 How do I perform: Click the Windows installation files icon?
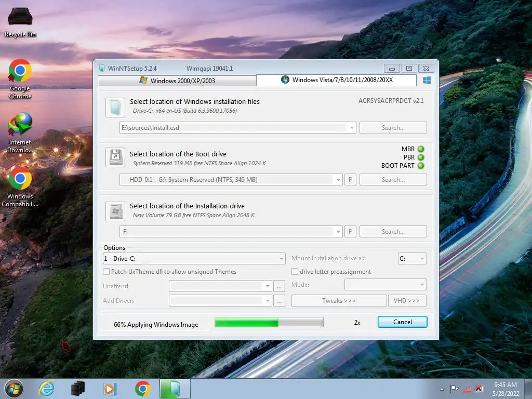coord(115,108)
